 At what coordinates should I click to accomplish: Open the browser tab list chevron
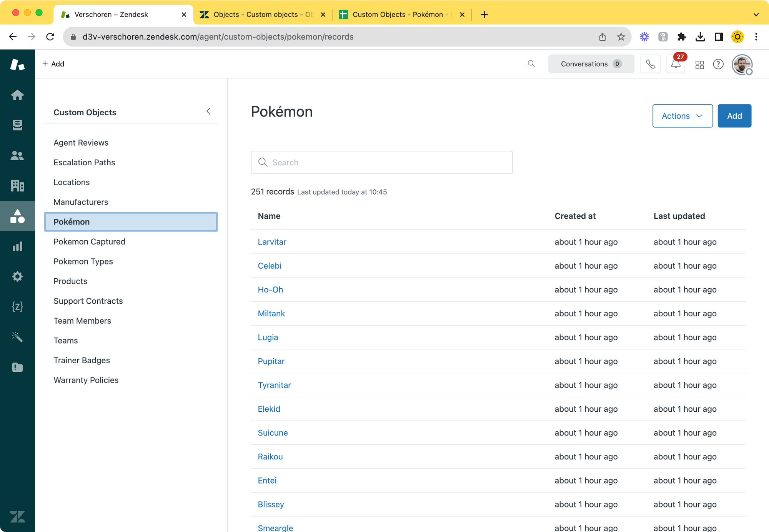[756, 15]
